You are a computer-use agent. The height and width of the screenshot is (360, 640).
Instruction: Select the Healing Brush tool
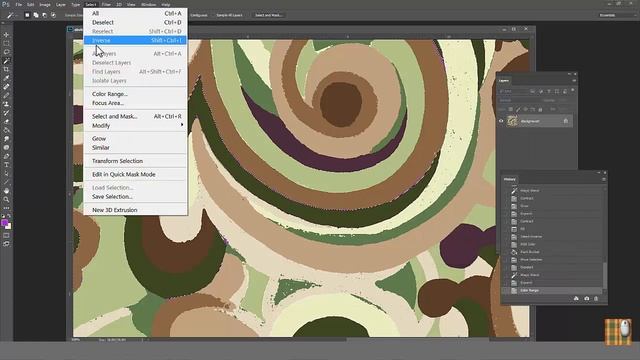[x=6, y=87]
